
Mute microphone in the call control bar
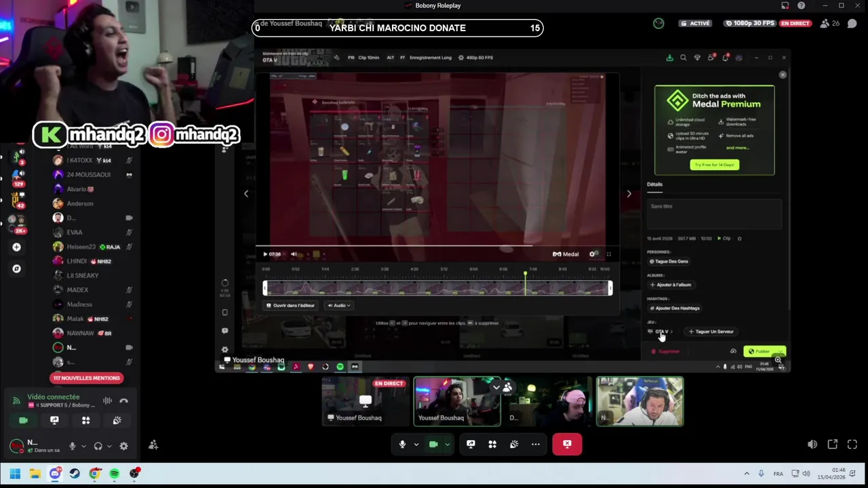[402, 445]
